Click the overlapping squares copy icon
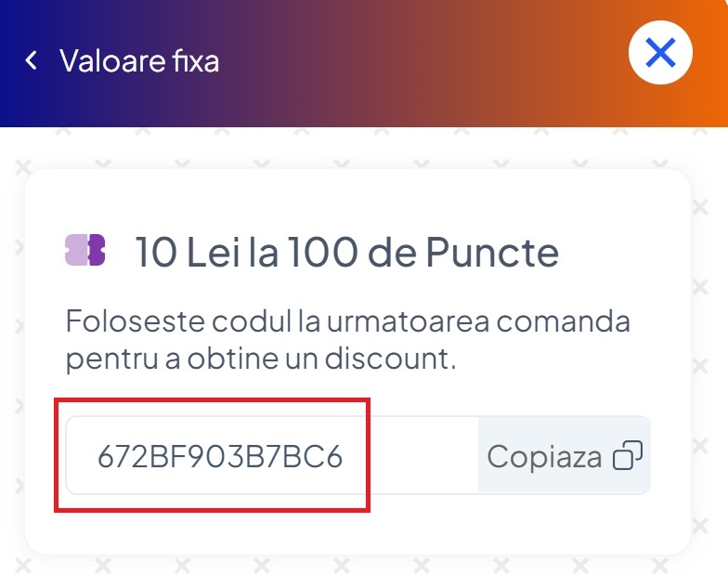Image resolution: width=728 pixels, height=575 pixels. tap(628, 455)
